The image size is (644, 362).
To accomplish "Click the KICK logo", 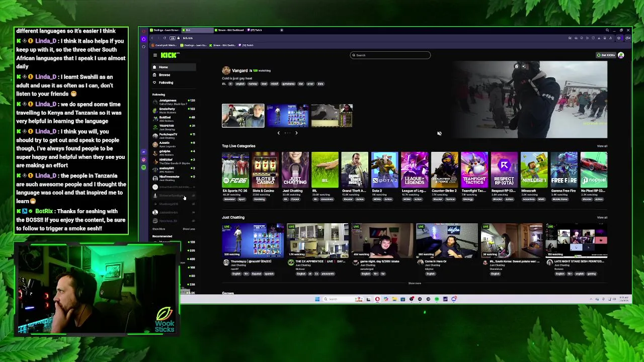I will 170,55.
